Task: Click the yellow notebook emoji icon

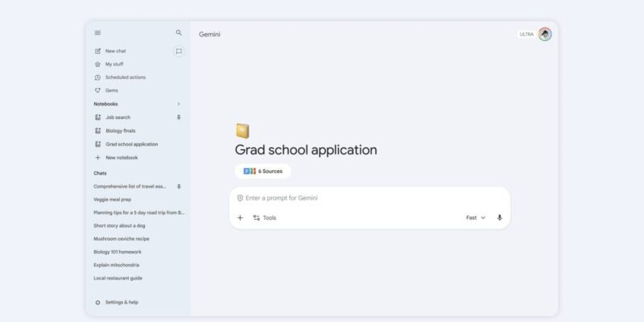Action: [x=242, y=131]
